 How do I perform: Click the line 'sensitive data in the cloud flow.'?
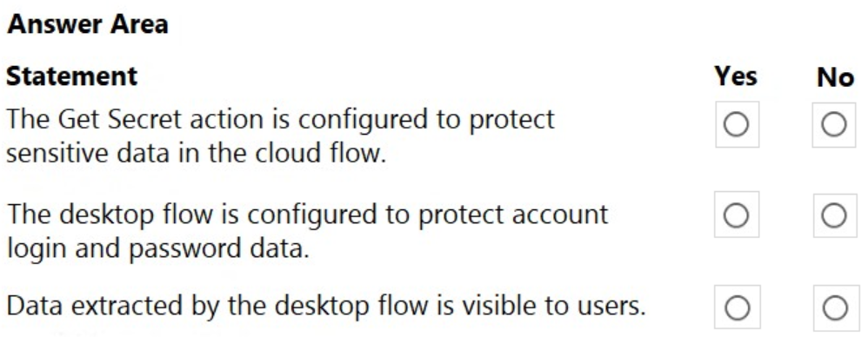pos(196,155)
